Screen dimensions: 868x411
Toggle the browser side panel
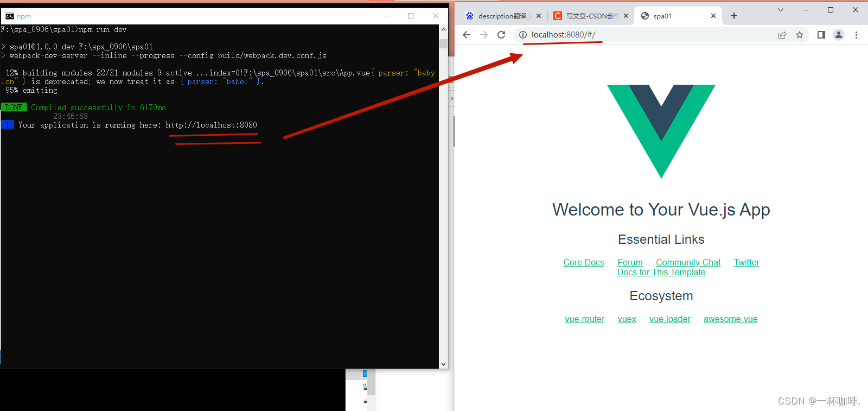821,35
